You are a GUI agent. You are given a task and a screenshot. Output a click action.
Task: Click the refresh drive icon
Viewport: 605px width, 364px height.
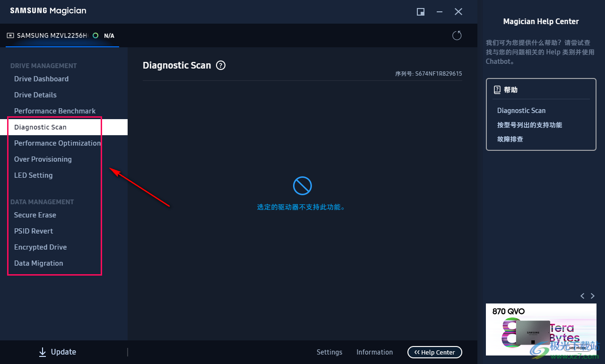(x=457, y=35)
